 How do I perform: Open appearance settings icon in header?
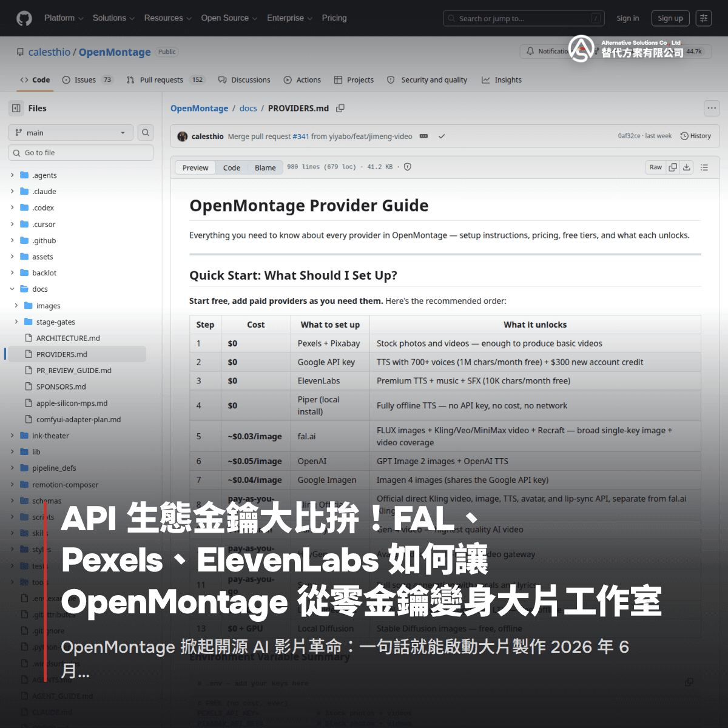[704, 18]
